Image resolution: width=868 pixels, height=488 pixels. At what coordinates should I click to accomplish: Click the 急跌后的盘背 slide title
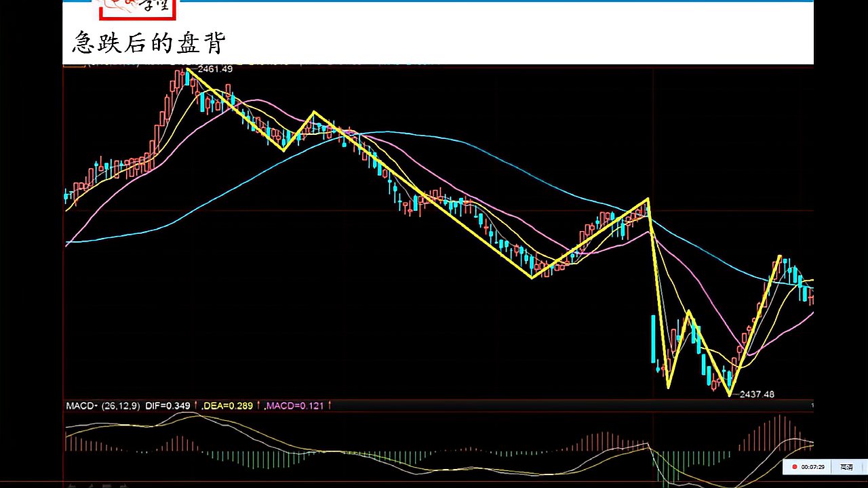(x=149, y=43)
